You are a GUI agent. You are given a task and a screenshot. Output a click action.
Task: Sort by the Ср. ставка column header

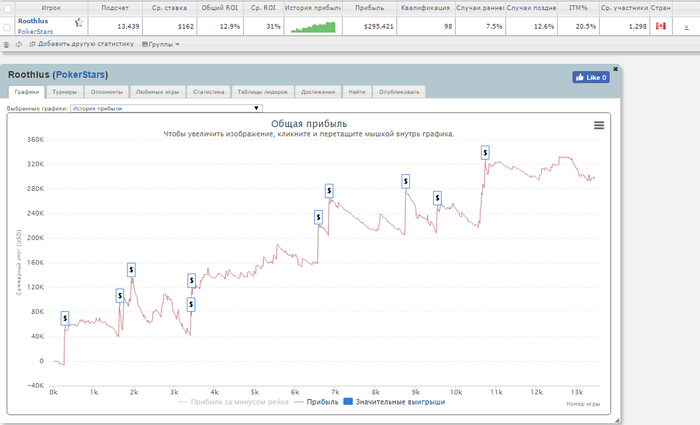tap(169, 8)
